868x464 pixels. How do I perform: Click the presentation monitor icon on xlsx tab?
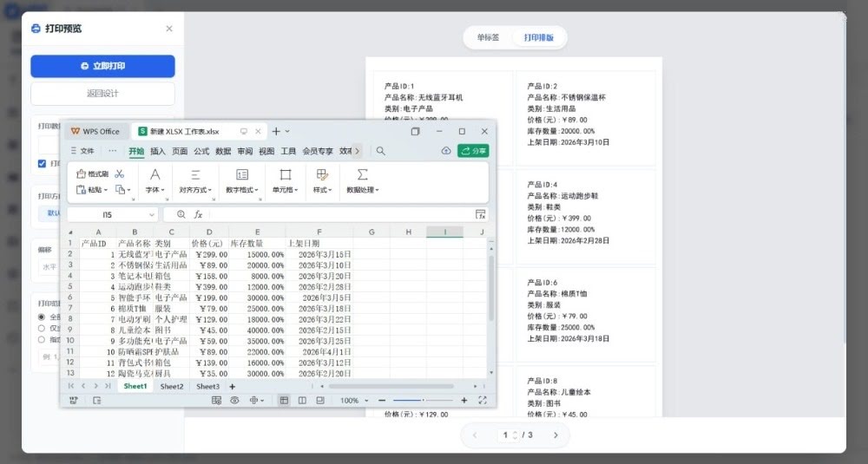244,132
